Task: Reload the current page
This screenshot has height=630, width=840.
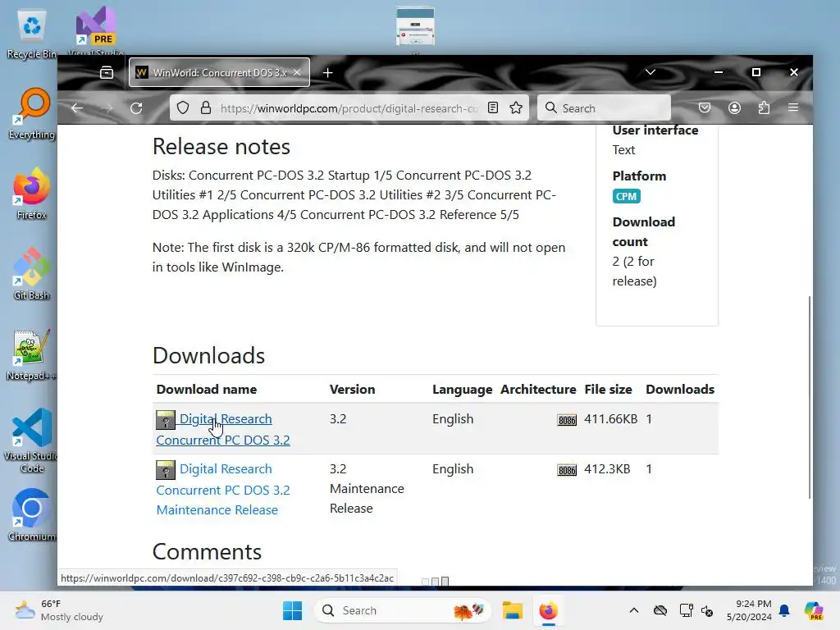Action: [136, 108]
